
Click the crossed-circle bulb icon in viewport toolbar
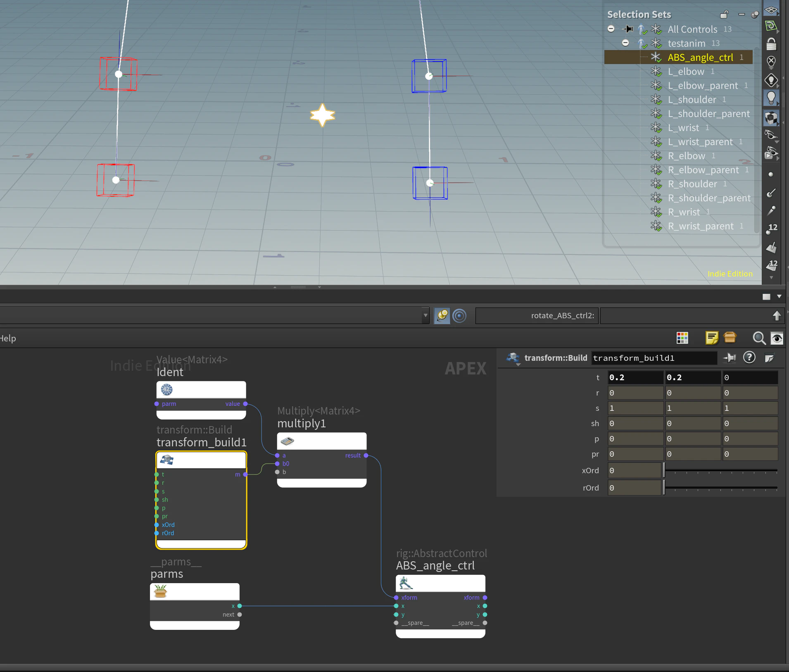click(x=771, y=62)
